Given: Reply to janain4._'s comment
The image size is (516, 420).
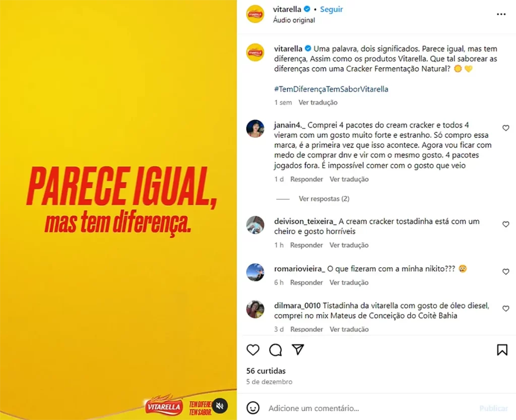Looking at the screenshot, I should click(x=306, y=179).
